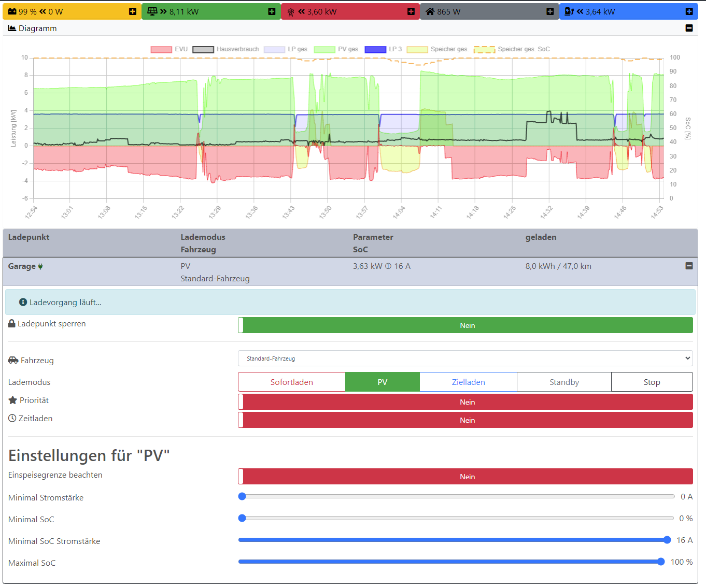Expand the green PV 8,11 kW card

pos(272,11)
